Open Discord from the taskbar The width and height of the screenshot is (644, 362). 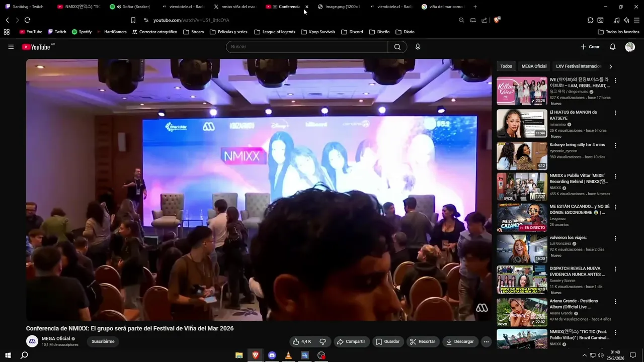click(x=272, y=355)
